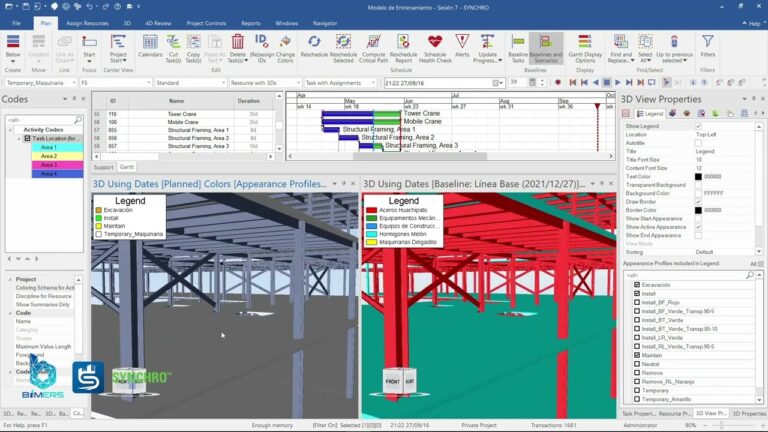
Task: Click the Text Color black swatch
Action: pyautogui.click(x=698, y=176)
